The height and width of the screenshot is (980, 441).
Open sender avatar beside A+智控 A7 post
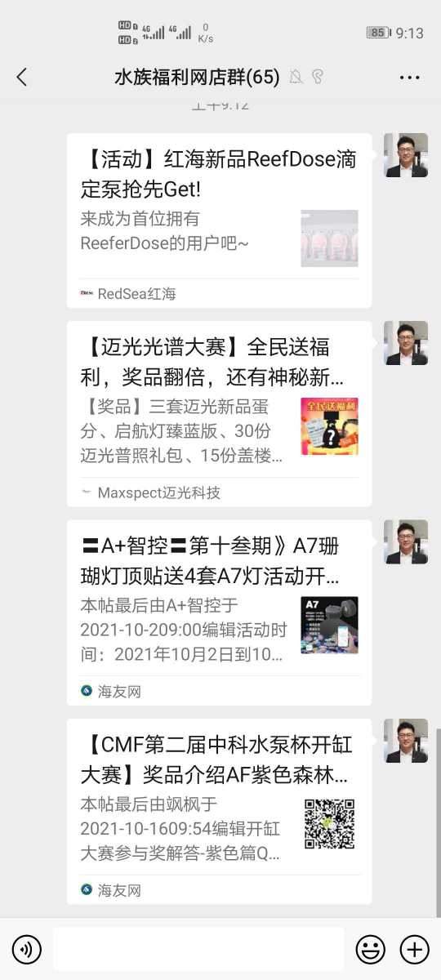point(406,541)
